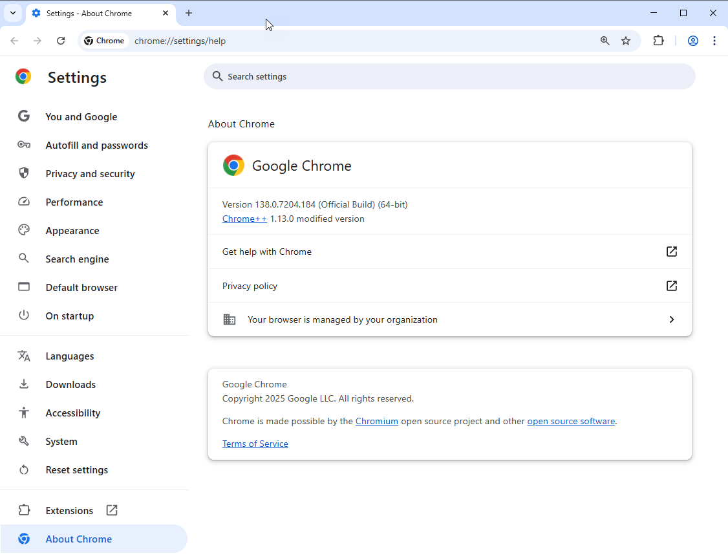The width and height of the screenshot is (728, 560).
Task: Click the Settings heading title
Action: click(77, 78)
